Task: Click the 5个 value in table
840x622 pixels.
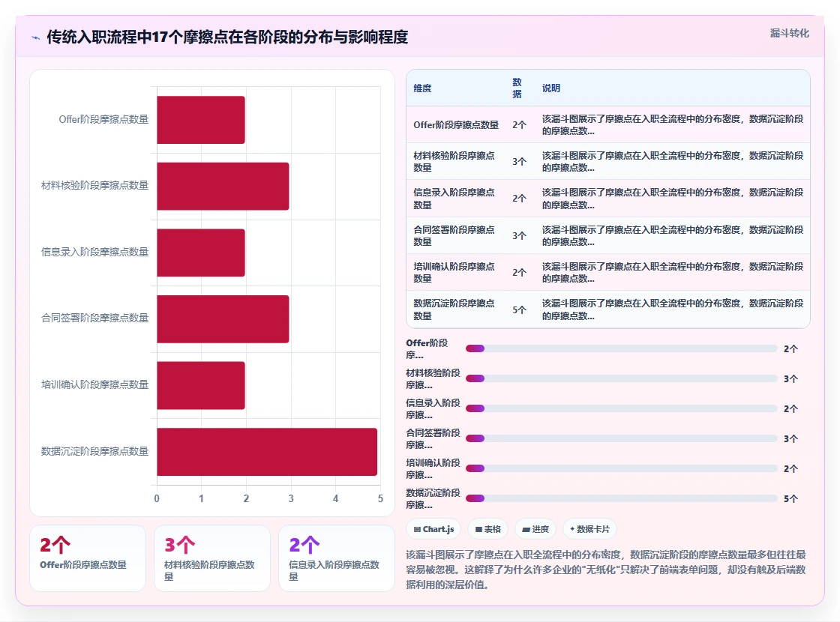Action: [x=519, y=310]
